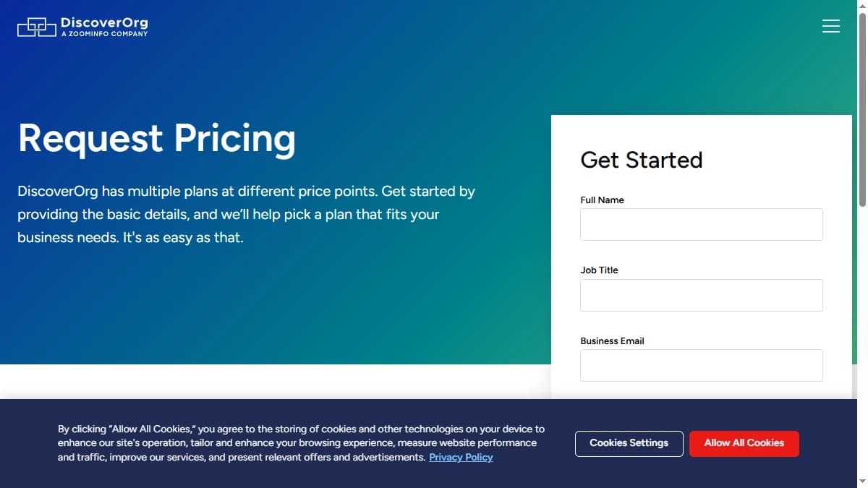Click the ZoomInfo company branding text
Screen dimensions: 868x488
tap(104, 33)
